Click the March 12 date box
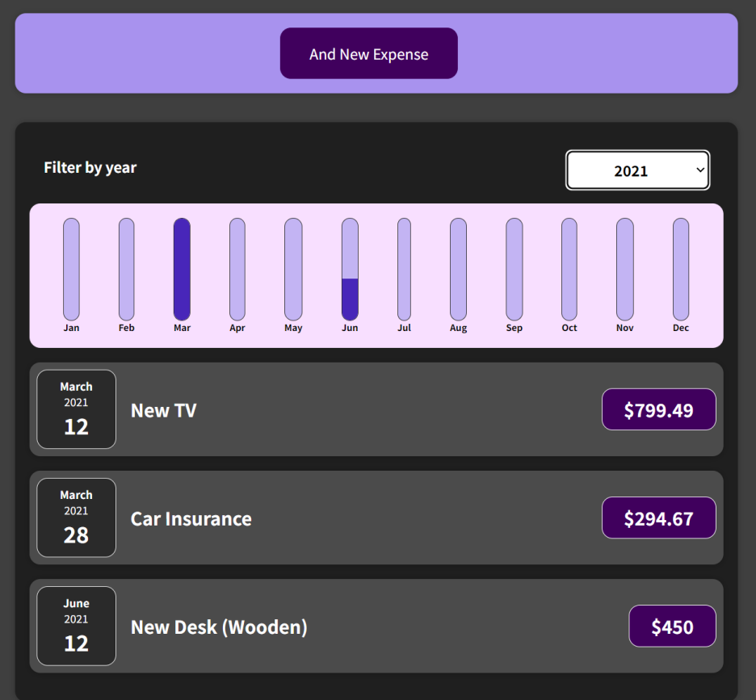This screenshot has height=700, width=756. tap(76, 409)
